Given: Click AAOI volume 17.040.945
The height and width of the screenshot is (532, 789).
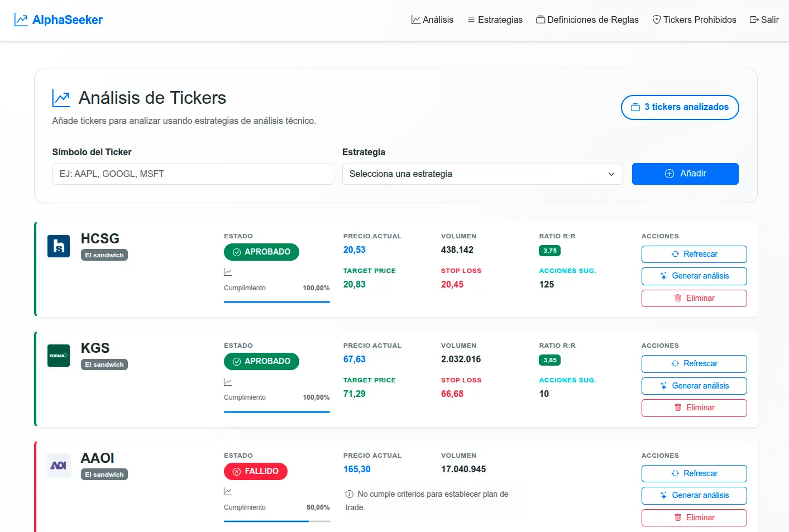Looking at the screenshot, I should coord(463,469).
